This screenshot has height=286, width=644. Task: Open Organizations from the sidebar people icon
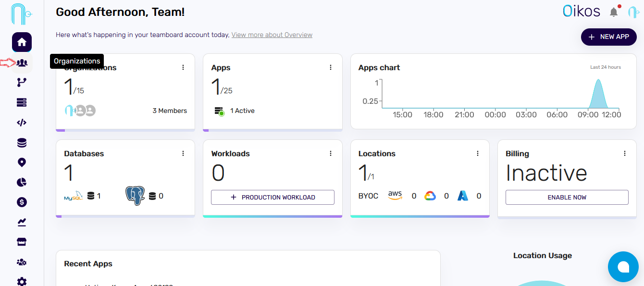22,62
